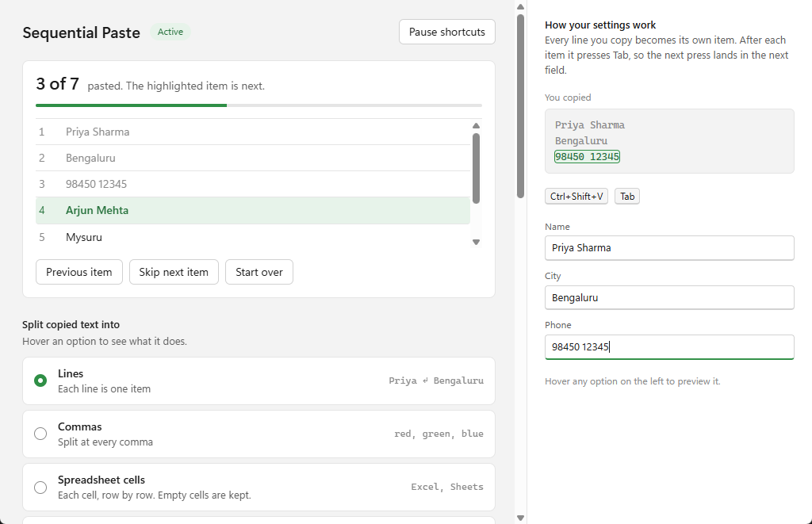Select list row 2 Bengaluru
Viewport: 812px width, 524px height.
[253, 158]
